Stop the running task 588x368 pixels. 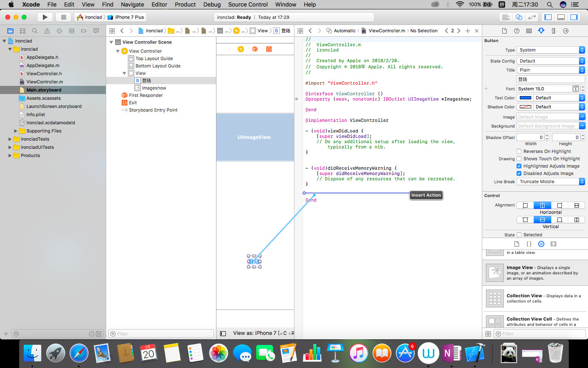coord(63,17)
